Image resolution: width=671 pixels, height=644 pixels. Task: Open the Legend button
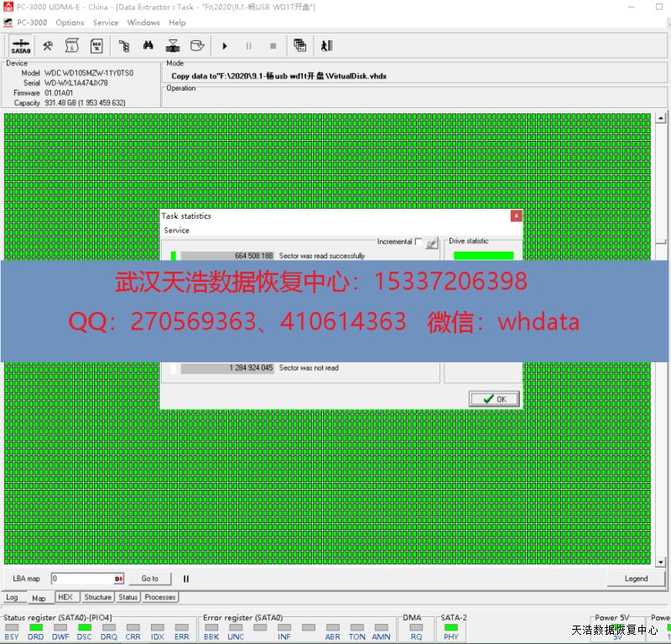click(636, 579)
